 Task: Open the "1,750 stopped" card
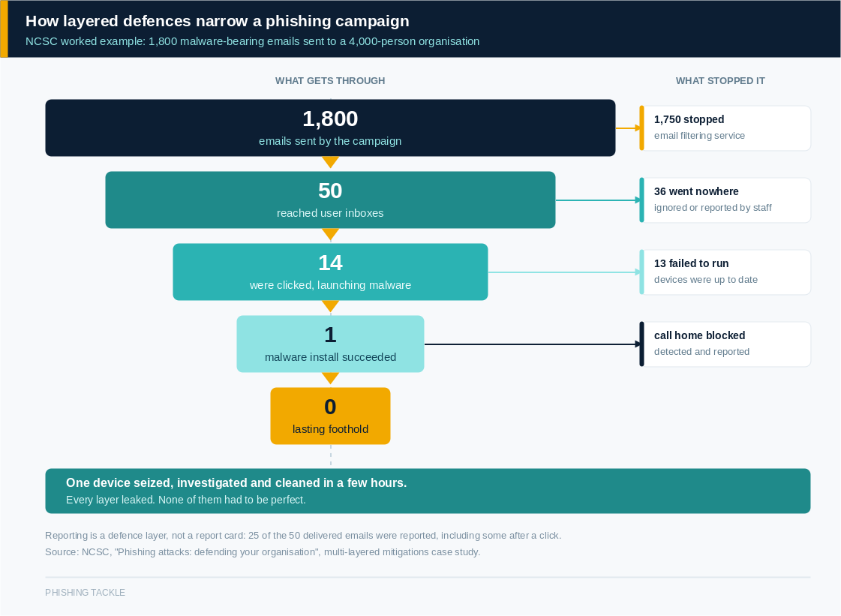point(725,128)
